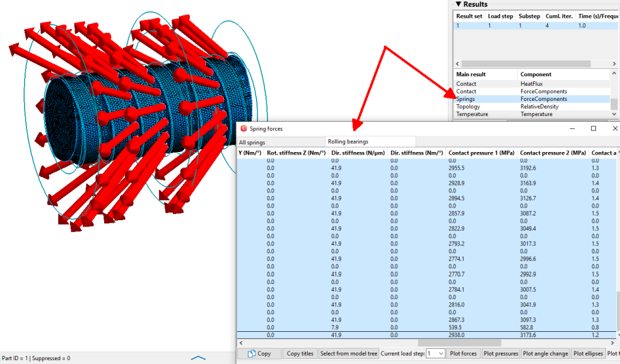
Task: Expand the blue chevron at viewport bottom
Action: [x=198, y=358]
